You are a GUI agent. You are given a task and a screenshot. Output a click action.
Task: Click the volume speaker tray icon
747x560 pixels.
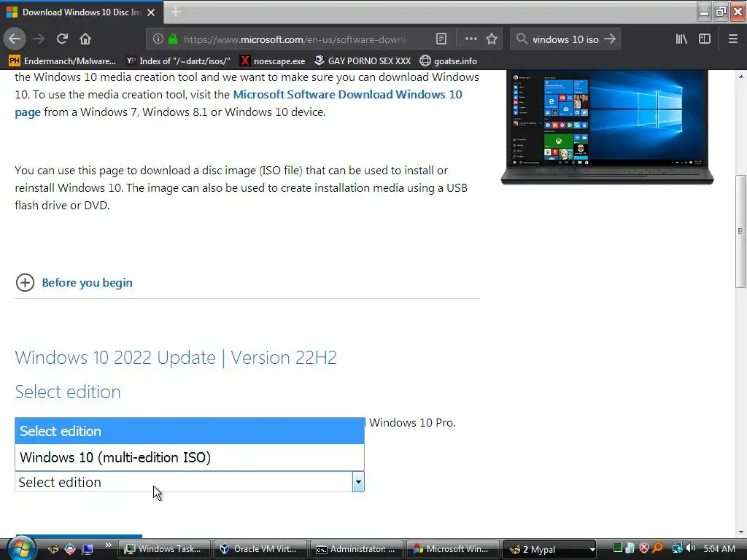[x=691, y=548]
